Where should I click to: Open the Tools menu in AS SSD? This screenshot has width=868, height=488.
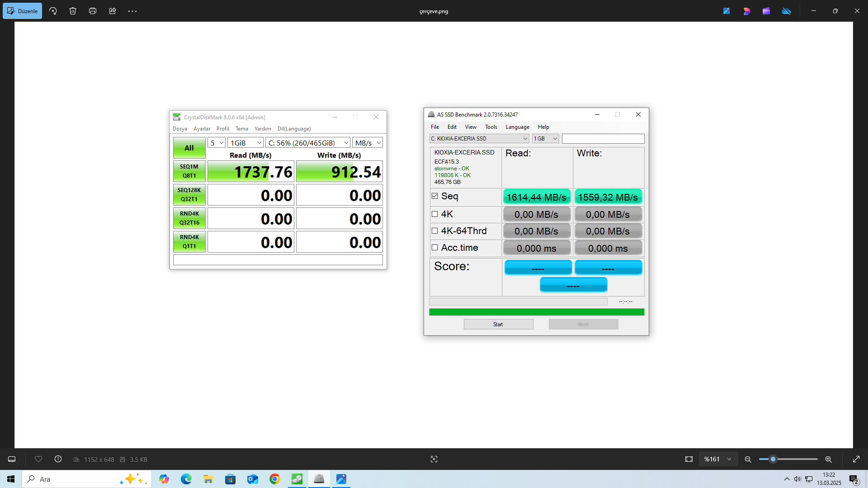tap(491, 127)
